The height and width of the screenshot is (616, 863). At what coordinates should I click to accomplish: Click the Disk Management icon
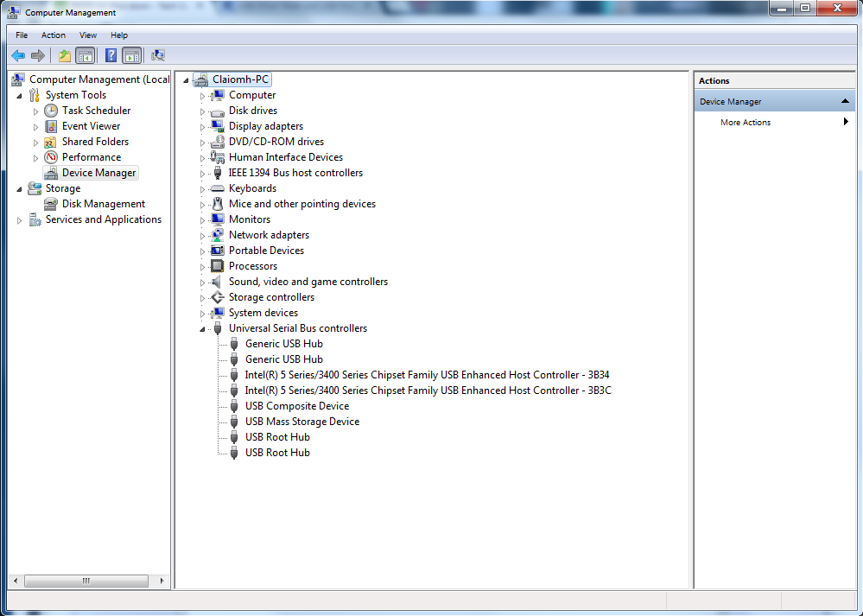[x=51, y=204]
